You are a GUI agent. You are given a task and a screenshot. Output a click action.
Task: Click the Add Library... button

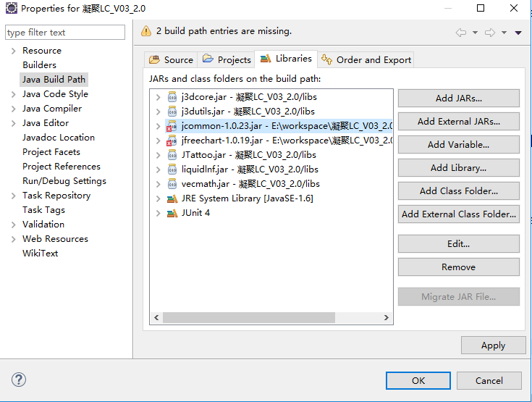tap(458, 168)
